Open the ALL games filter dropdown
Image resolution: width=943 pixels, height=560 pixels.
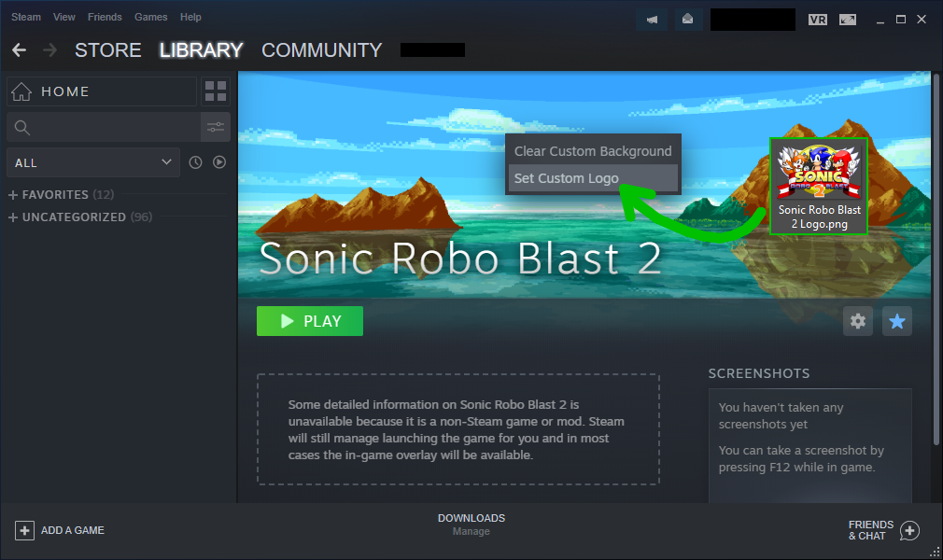point(93,162)
